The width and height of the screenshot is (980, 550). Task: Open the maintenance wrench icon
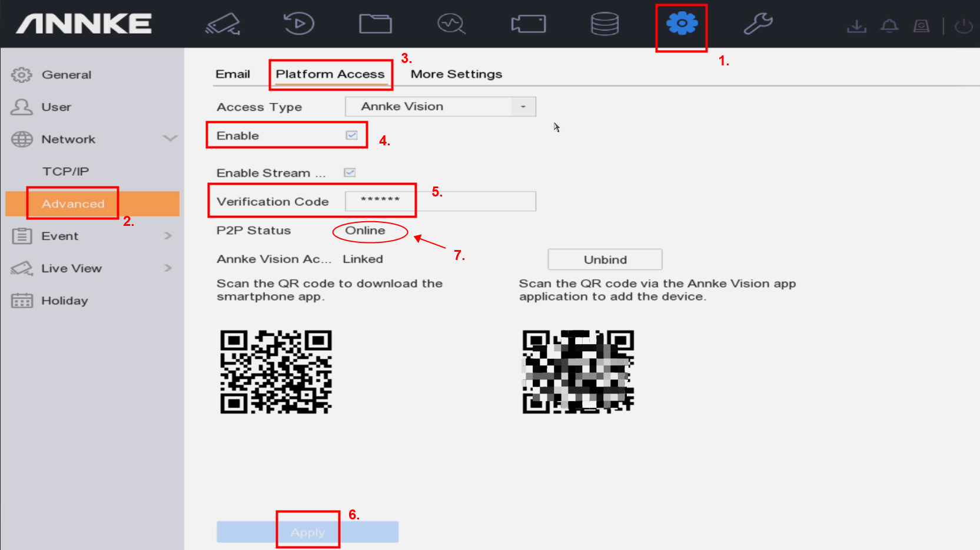[758, 24]
